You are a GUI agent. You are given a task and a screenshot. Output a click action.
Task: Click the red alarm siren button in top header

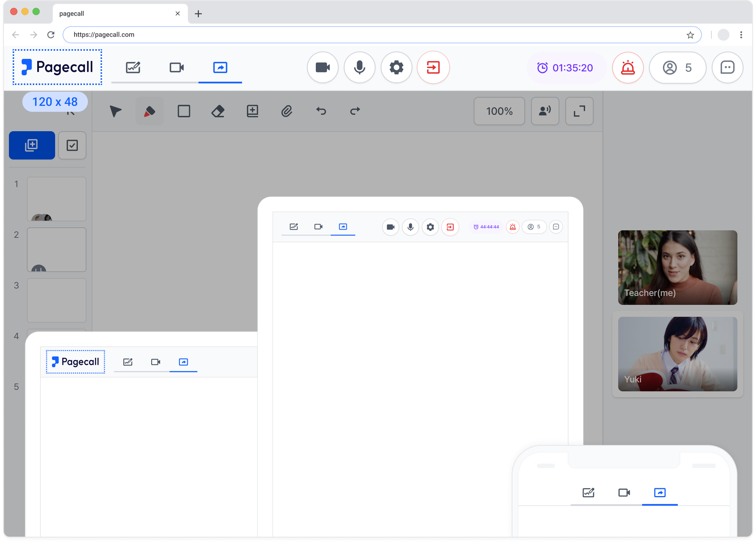(x=628, y=67)
